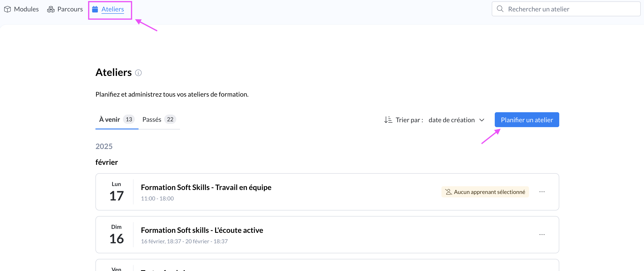
Task: Open Formation Soft Skills - Travail en équipe
Action: pyautogui.click(x=206, y=187)
